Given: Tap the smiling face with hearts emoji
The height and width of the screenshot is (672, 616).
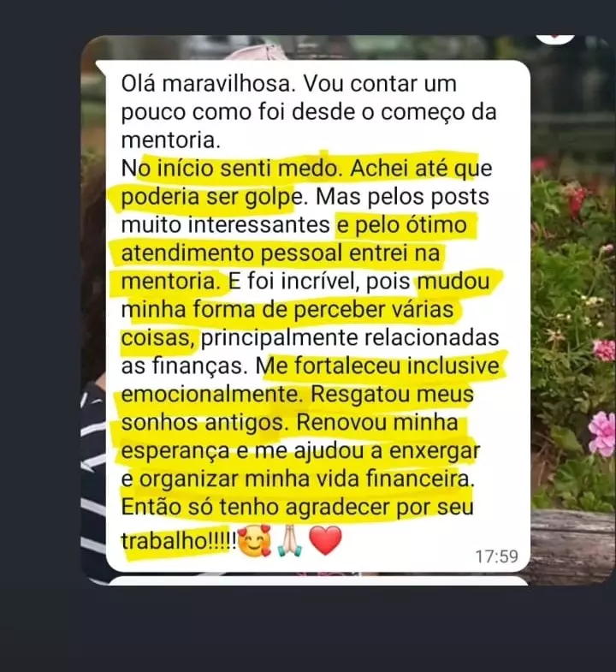Looking at the screenshot, I should pos(255,541).
